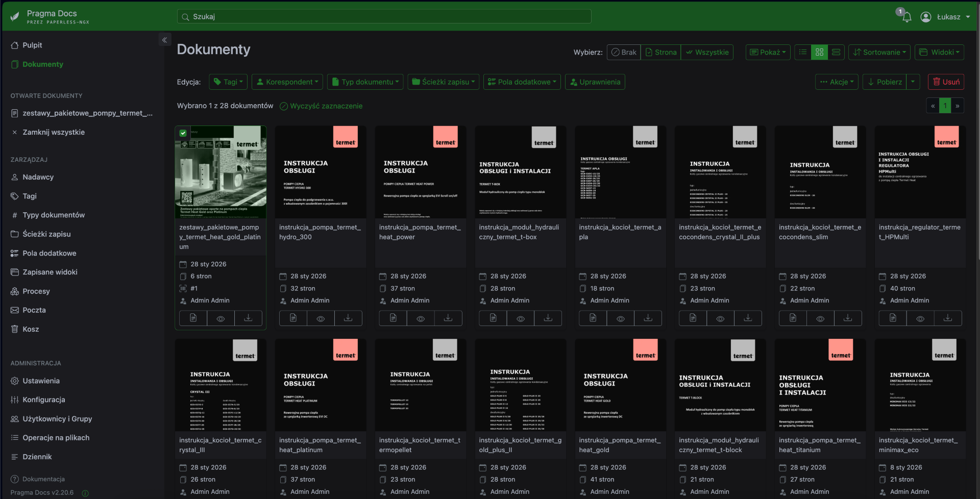Open Pola dodatkowe in the sidebar
The image size is (980, 499).
[49, 253]
